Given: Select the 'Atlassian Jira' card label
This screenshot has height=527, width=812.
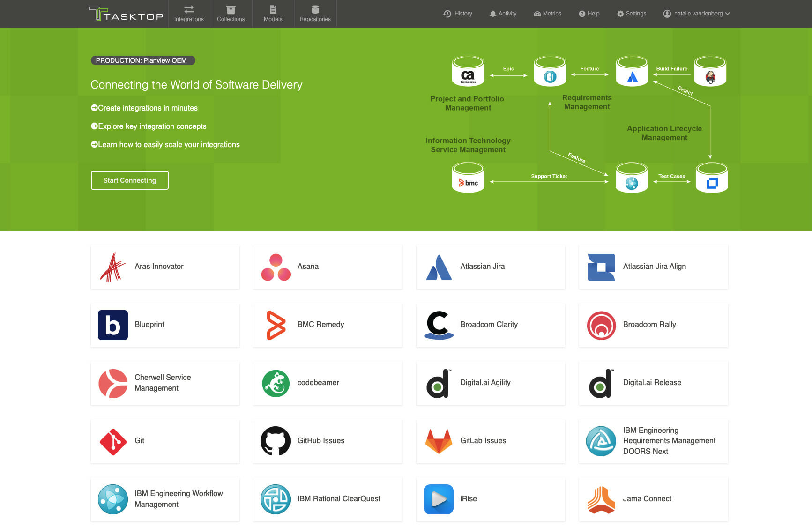Looking at the screenshot, I should pos(482,267).
